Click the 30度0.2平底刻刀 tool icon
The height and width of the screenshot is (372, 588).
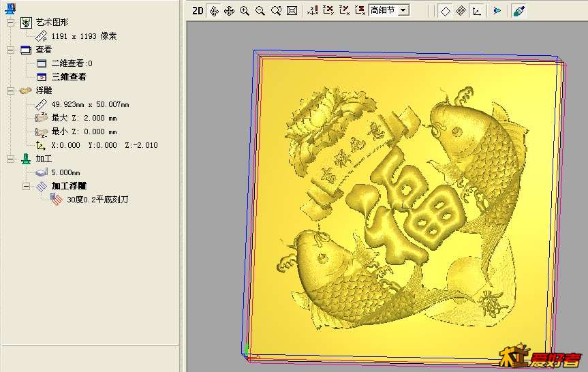pos(57,200)
